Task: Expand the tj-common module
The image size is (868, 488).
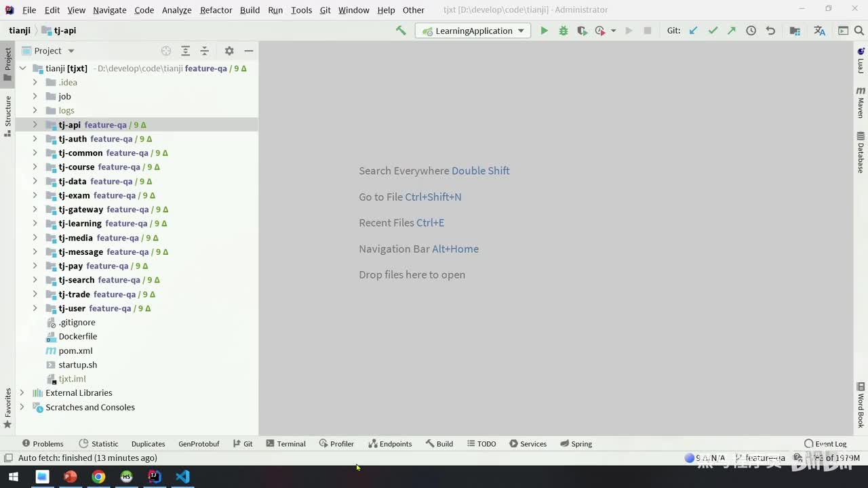Action: [35, 153]
